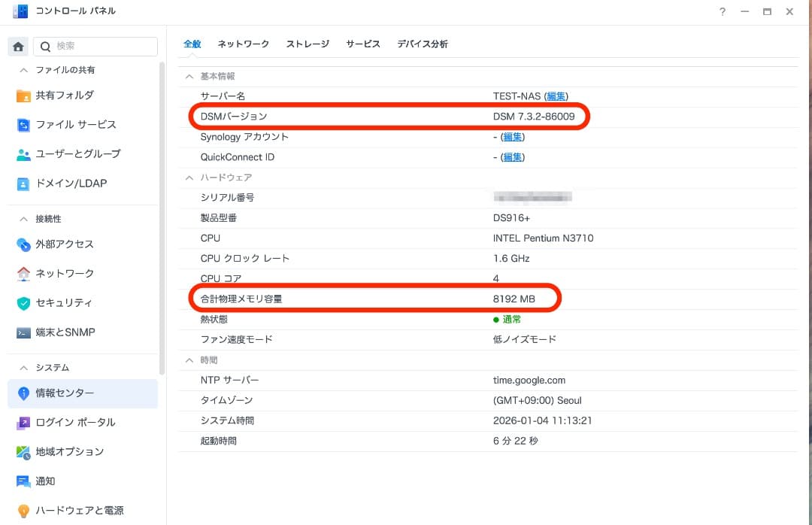Collapse the ハードウェア section
Image resolution: width=812 pixels, height=525 pixels.
point(189,178)
